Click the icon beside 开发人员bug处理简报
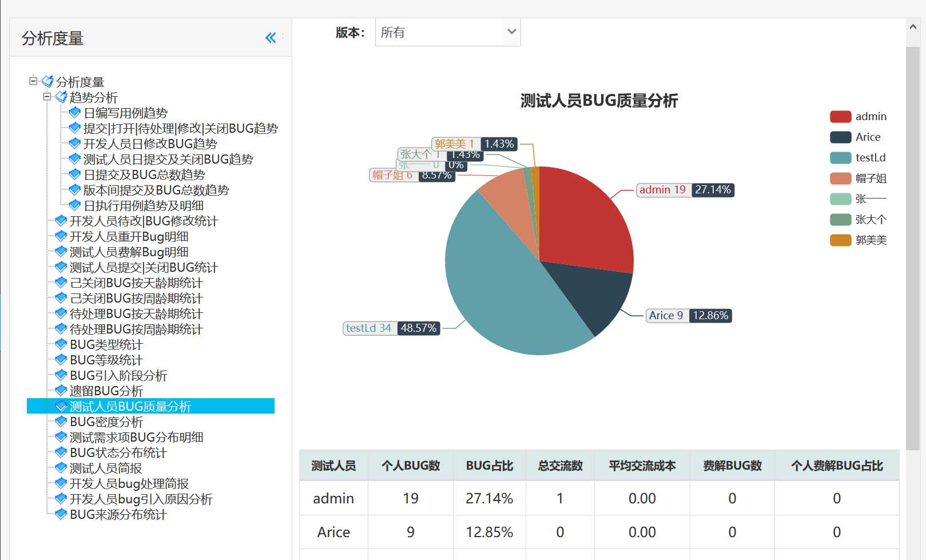The image size is (926, 560). (x=61, y=483)
